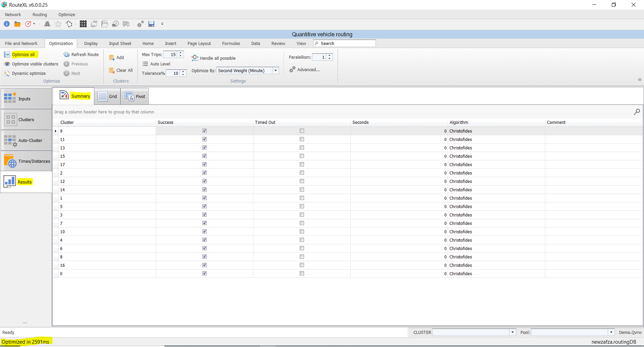Open the CLUSTER dropdown in status bar
Image resolution: width=644 pixels, height=347 pixels.
512,332
